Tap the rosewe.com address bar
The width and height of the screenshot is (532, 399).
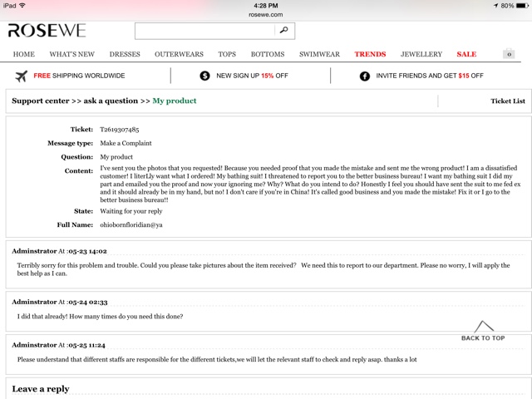point(266,15)
